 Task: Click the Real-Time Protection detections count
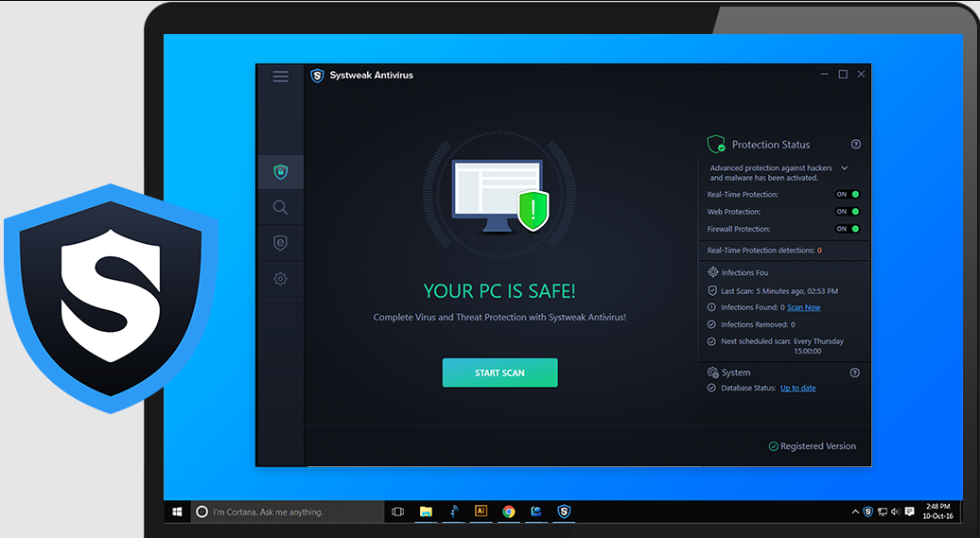click(x=819, y=251)
